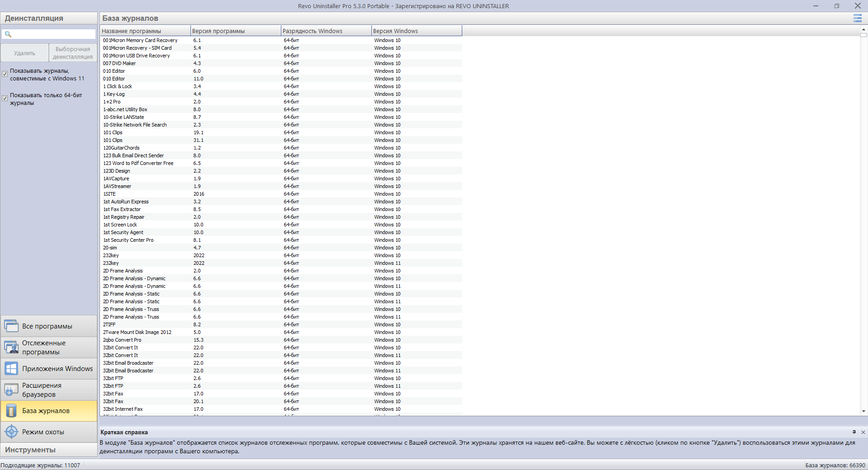Click the vertical scrollbar thumb
The width and height of the screenshot is (868, 470).
(863, 35)
